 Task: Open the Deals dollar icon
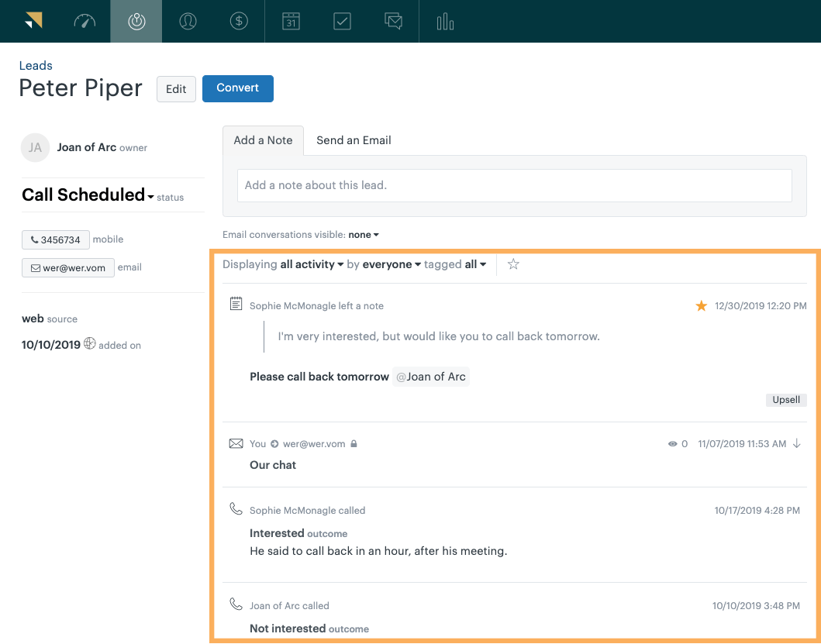[x=239, y=21]
